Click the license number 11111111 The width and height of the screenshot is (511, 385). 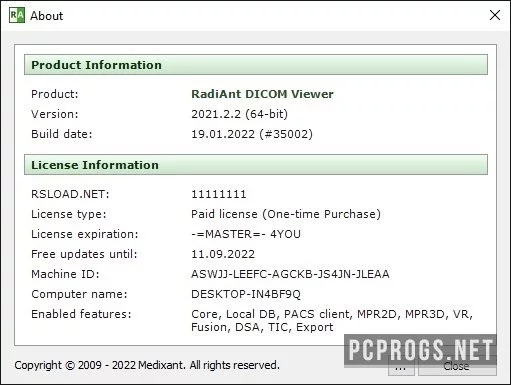[x=219, y=194]
